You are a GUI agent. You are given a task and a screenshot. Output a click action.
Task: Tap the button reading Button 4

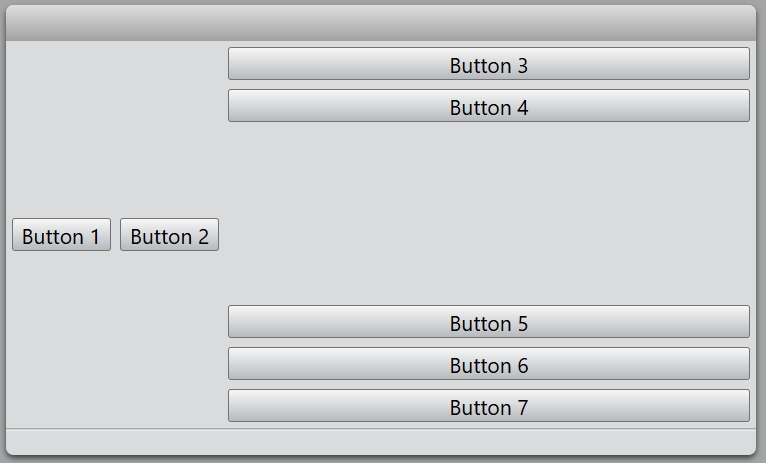[x=488, y=106]
